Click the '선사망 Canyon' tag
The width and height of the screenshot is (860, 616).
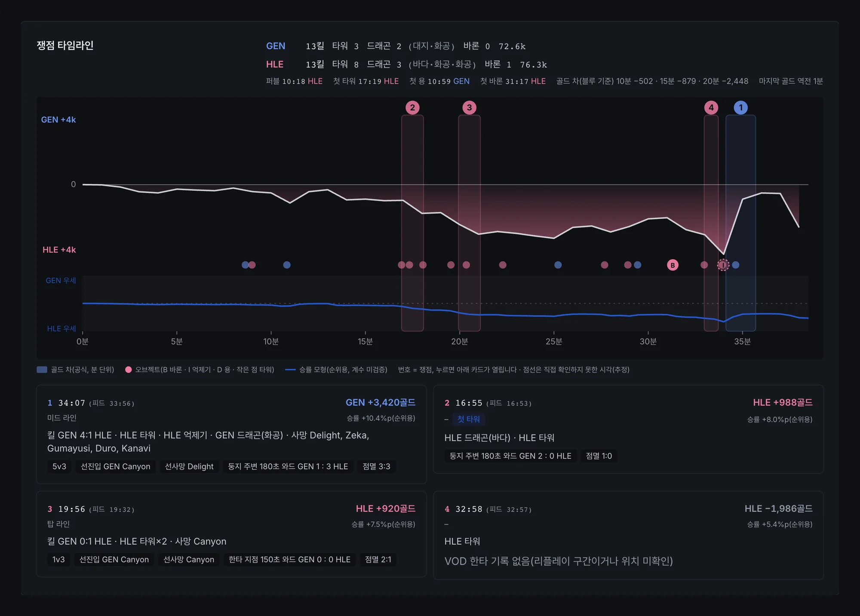189,559
